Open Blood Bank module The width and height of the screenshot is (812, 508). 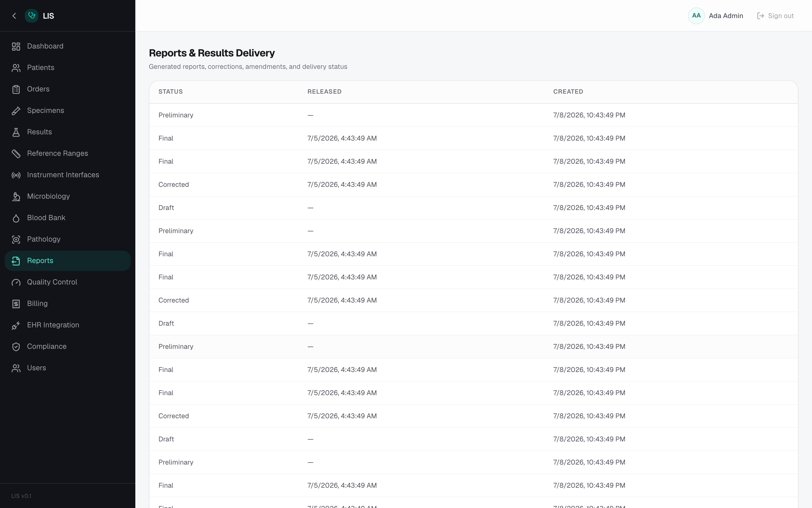(67, 218)
